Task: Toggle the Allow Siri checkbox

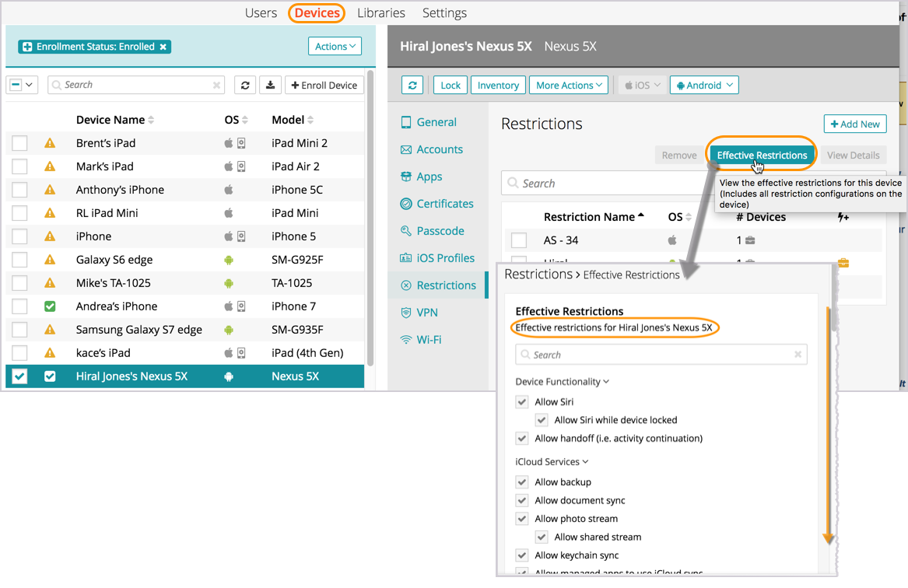Action: click(522, 402)
